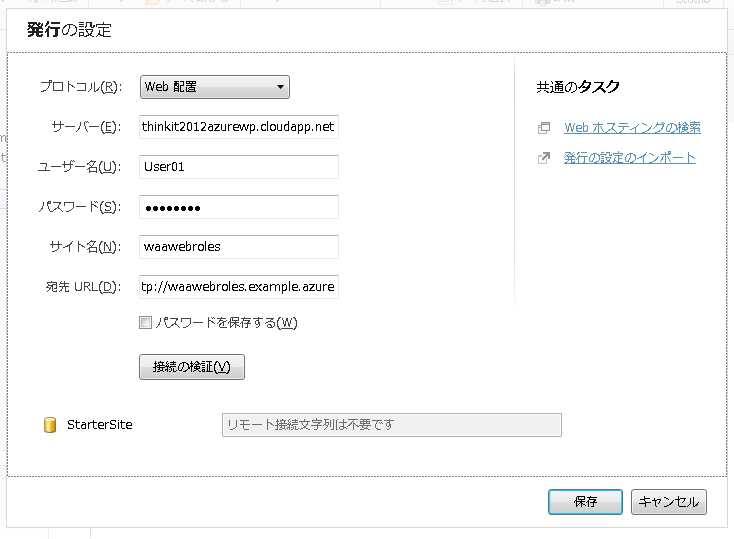Viewport: 734px width, 539px height.
Task: Click the プロトコル(R) label
Action: click(81, 87)
